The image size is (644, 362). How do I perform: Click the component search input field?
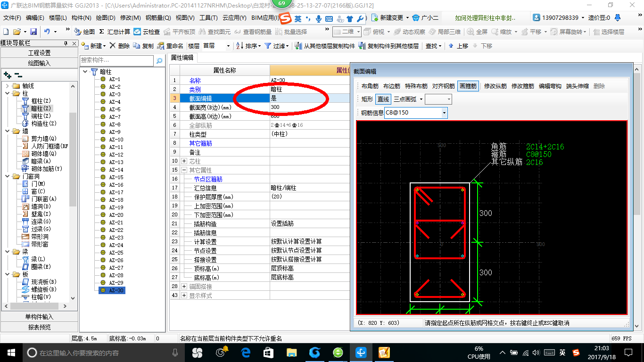tap(116, 60)
